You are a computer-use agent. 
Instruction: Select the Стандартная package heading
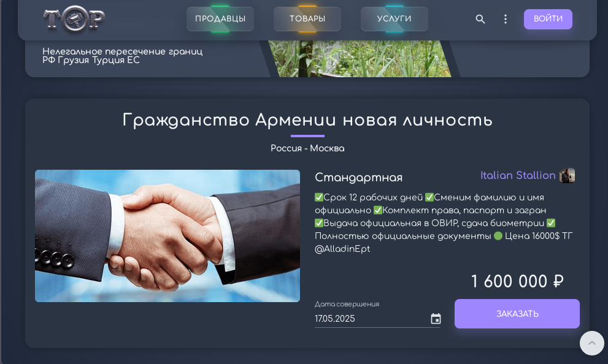[358, 177]
